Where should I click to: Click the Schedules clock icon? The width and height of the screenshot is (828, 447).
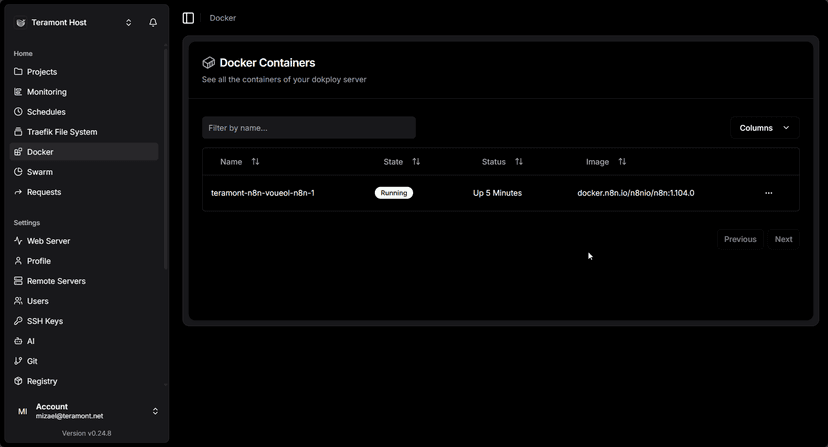(18, 111)
